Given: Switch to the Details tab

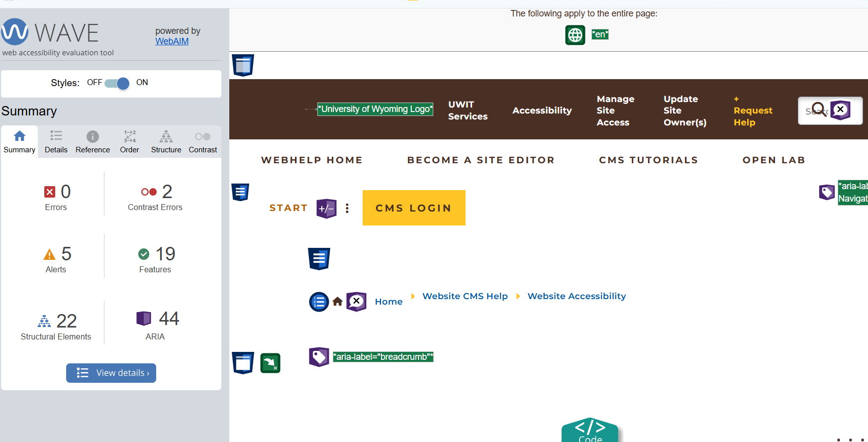Looking at the screenshot, I should coord(56,142).
